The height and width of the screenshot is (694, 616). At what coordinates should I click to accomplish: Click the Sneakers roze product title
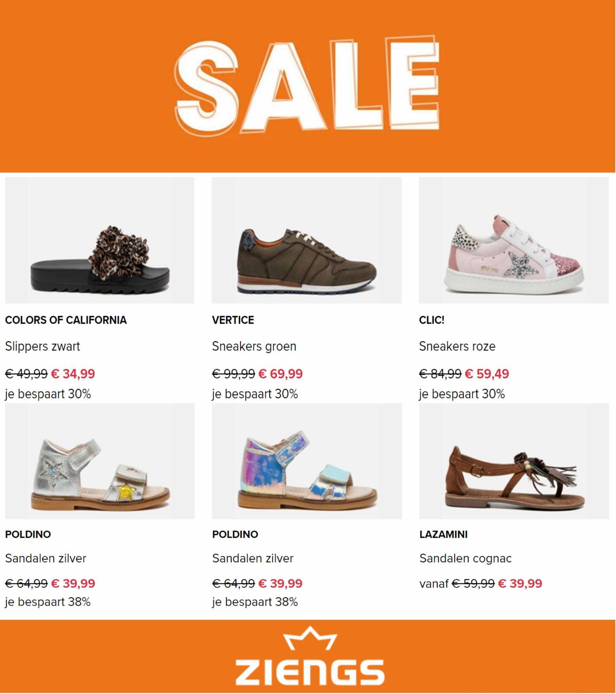457,346
